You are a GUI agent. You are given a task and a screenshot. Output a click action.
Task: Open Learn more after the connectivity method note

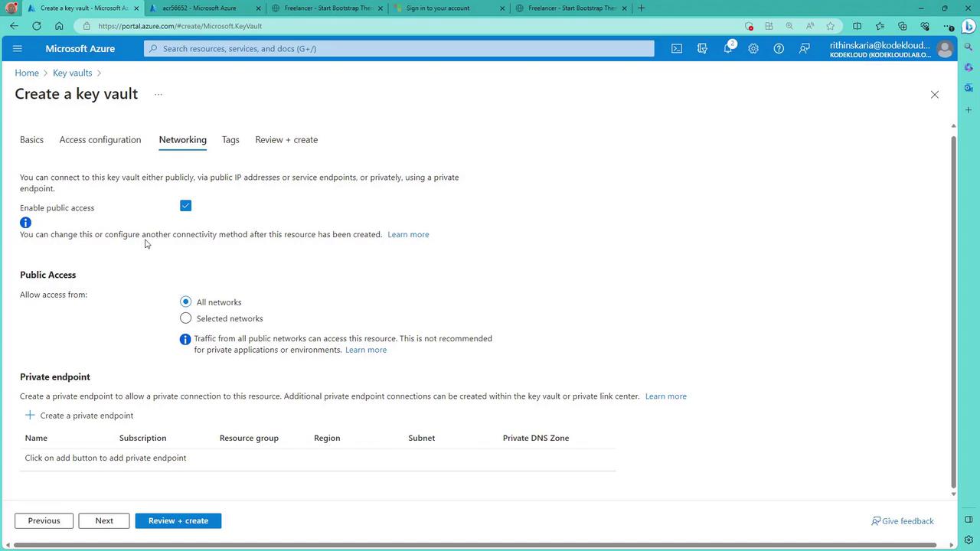pyautogui.click(x=408, y=234)
